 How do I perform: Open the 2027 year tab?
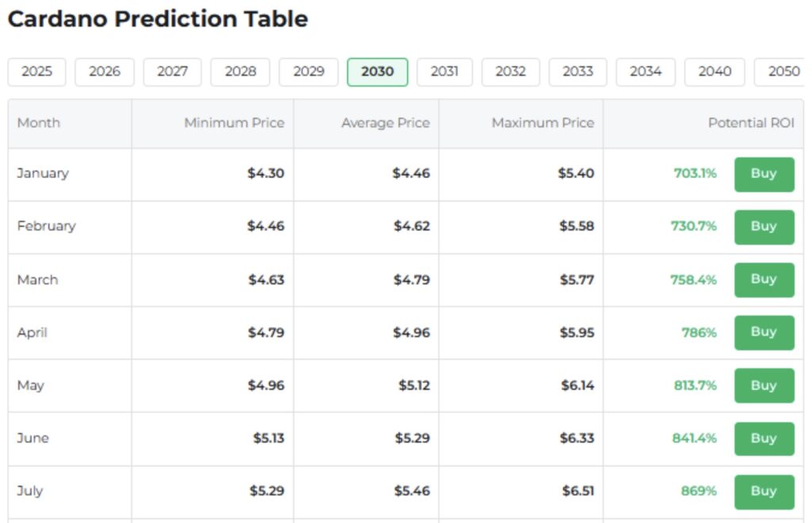click(x=172, y=71)
